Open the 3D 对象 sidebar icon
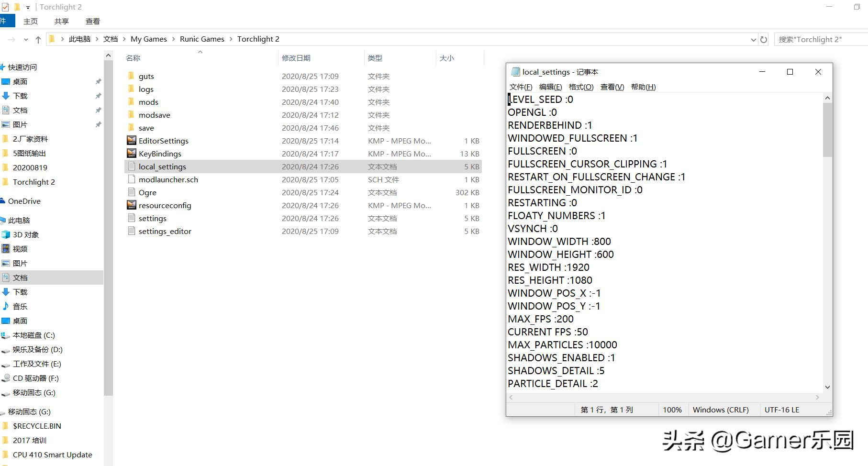 [6, 234]
